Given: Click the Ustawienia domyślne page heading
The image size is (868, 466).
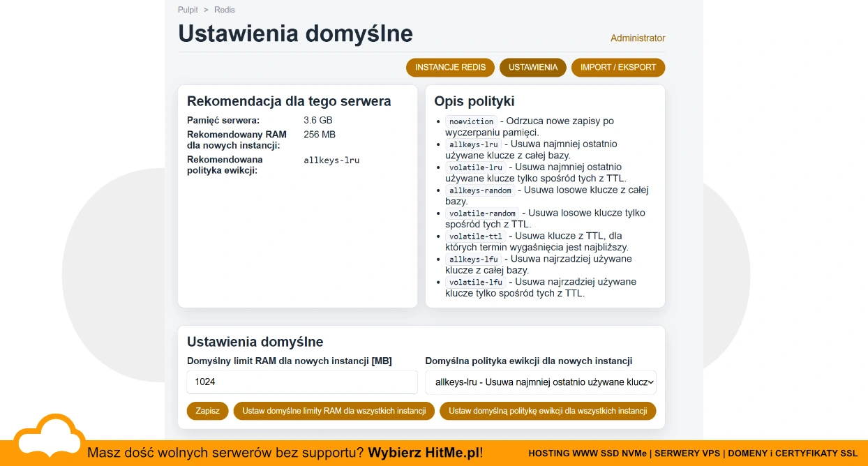Looking at the screenshot, I should [x=295, y=33].
